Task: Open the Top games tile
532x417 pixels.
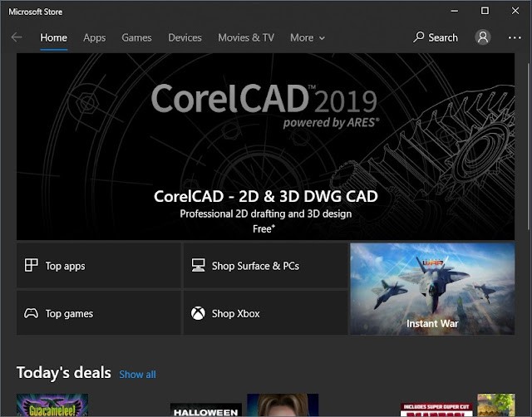Action: click(98, 313)
